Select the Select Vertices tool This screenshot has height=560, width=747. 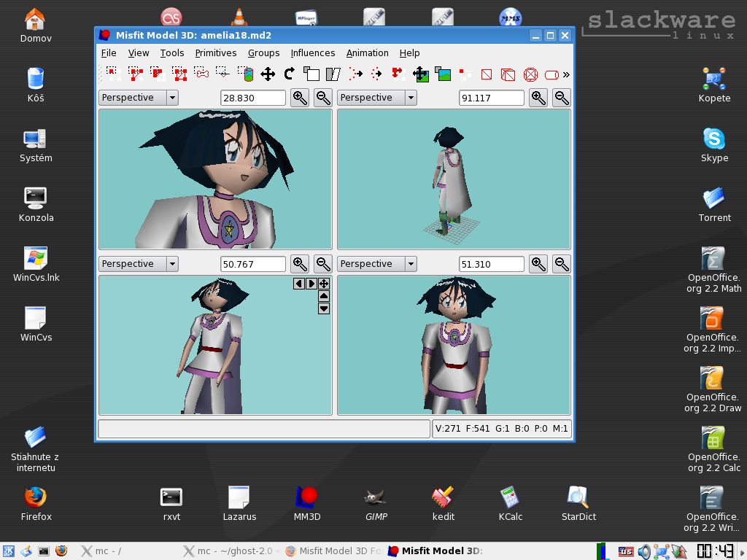click(x=112, y=74)
